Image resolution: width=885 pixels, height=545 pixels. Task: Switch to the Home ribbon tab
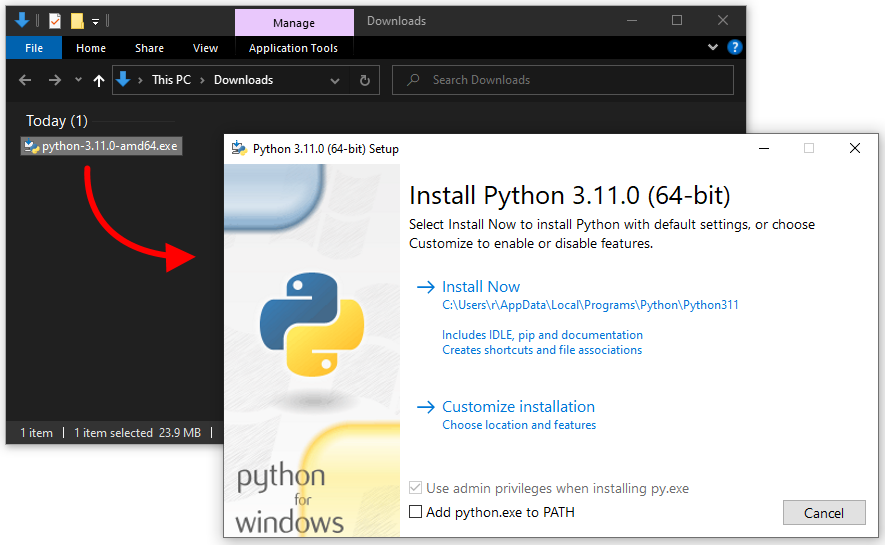91,48
